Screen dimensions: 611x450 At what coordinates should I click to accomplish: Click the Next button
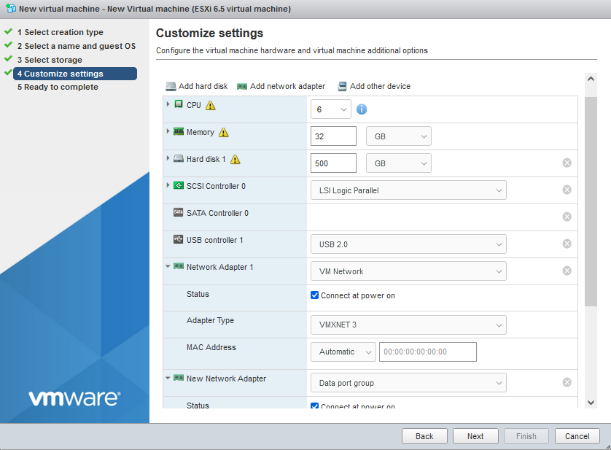click(x=475, y=436)
